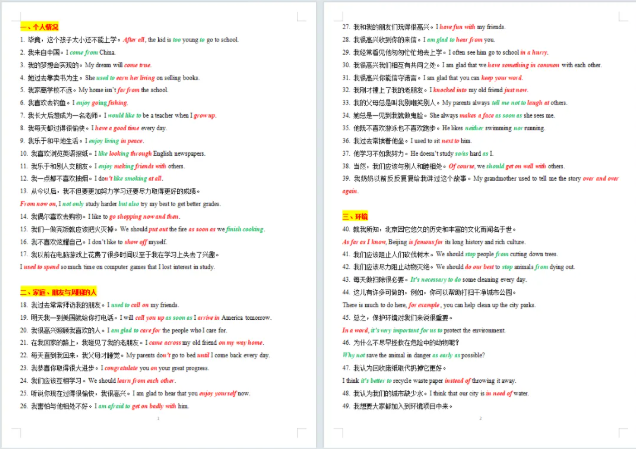Image resolution: width=636 pixels, height=449 pixels.
Task: Click red "call on" in sentence 18
Action: (139, 305)
